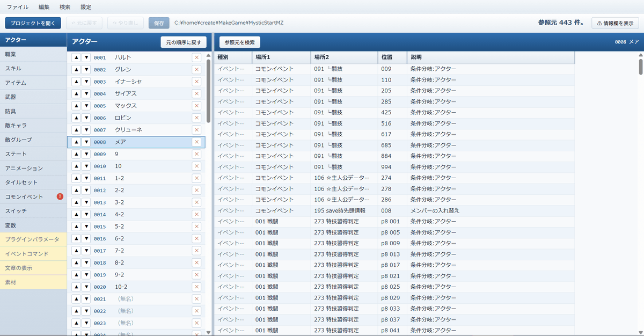Viewport: 644px width, 336px height.
Task: Move actor マックス down with arrow
Action: coord(86,106)
